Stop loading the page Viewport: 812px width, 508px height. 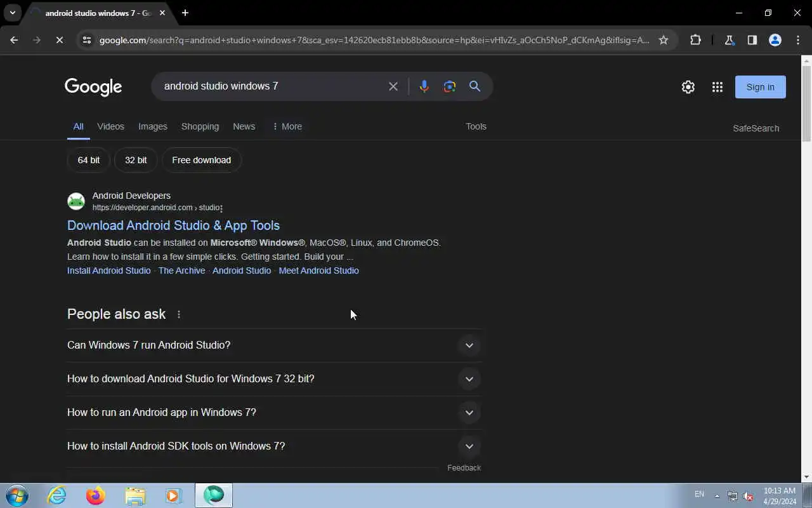point(59,40)
